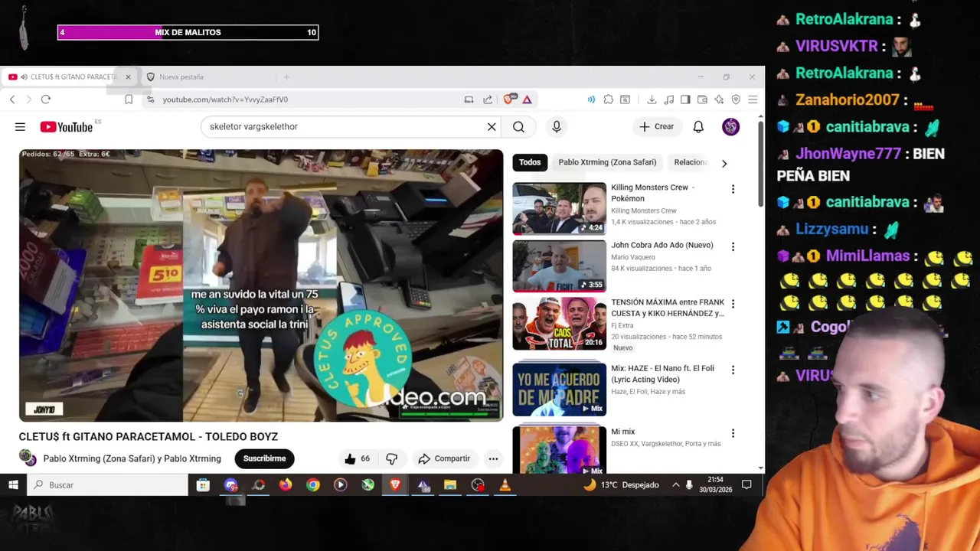Open options for John Cobra Ado Ado video
This screenshot has height=551, width=980.
pos(733,246)
